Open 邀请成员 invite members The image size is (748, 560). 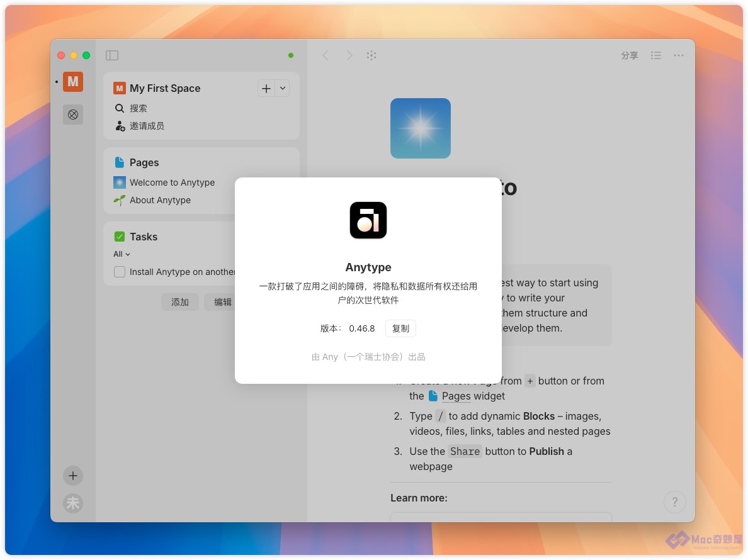[x=147, y=126]
